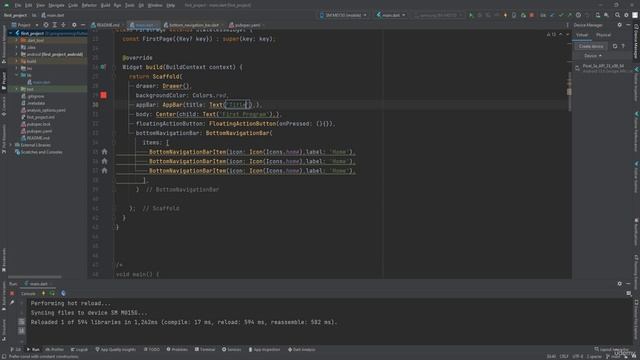This screenshot has height=360, width=640.
Task: Select the Virtual tab in Device Manager
Action: [x=582, y=35]
